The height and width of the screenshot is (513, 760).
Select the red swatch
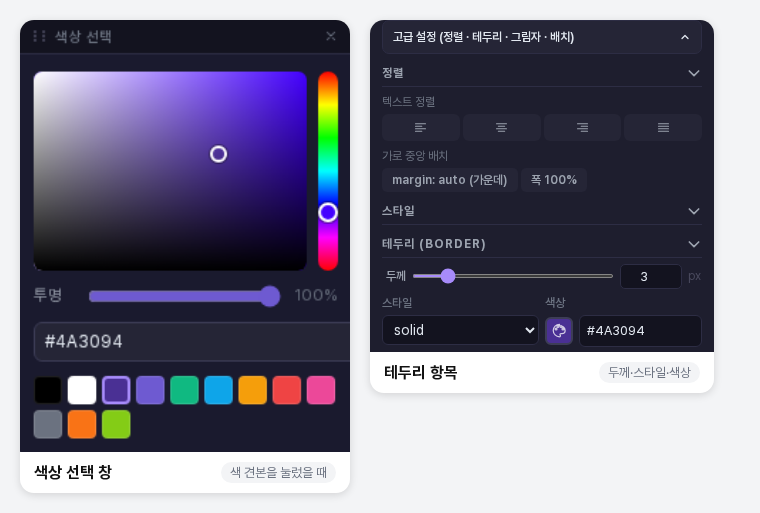pyautogui.click(x=287, y=390)
